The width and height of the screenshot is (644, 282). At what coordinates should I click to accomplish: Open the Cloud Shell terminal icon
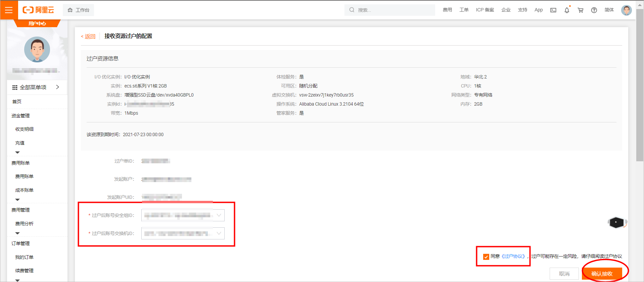pyautogui.click(x=553, y=10)
